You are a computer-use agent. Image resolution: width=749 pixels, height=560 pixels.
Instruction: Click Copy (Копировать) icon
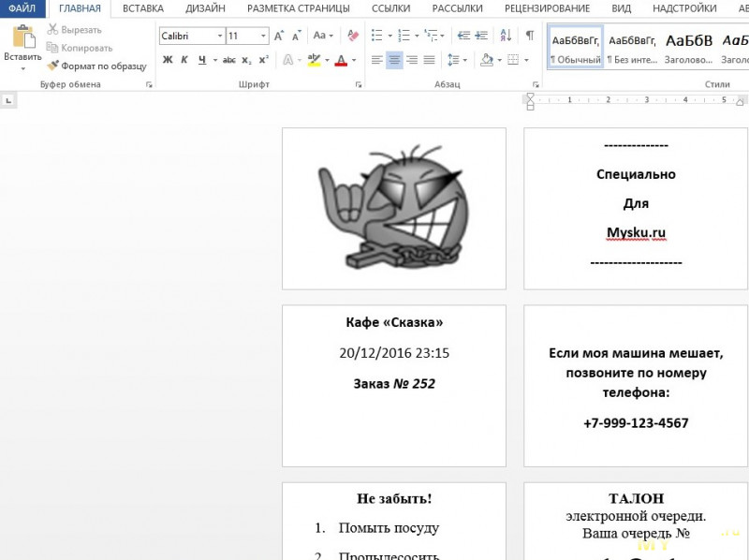(52, 48)
